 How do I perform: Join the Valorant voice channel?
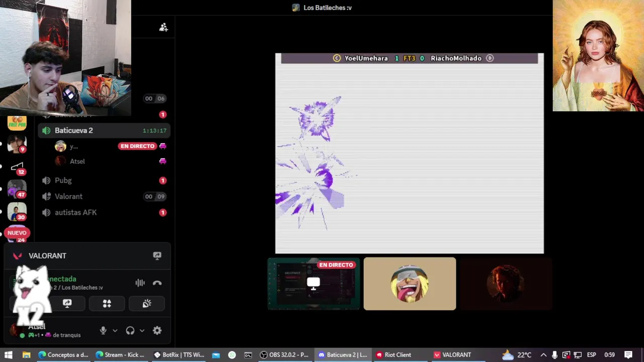tap(104, 197)
